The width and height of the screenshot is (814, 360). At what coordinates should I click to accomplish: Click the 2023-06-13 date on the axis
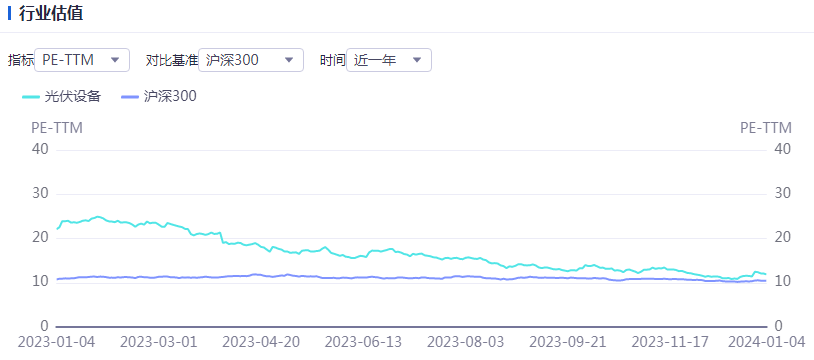point(355,341)
